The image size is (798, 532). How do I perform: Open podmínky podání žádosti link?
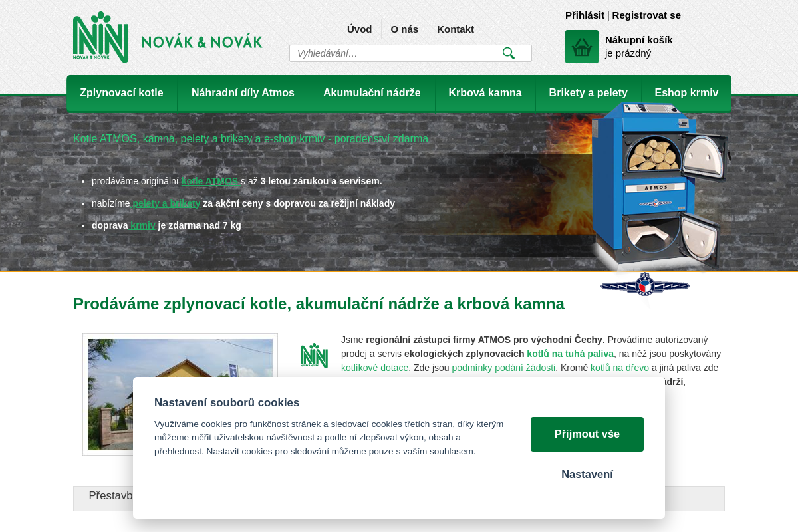click(503, 368)
